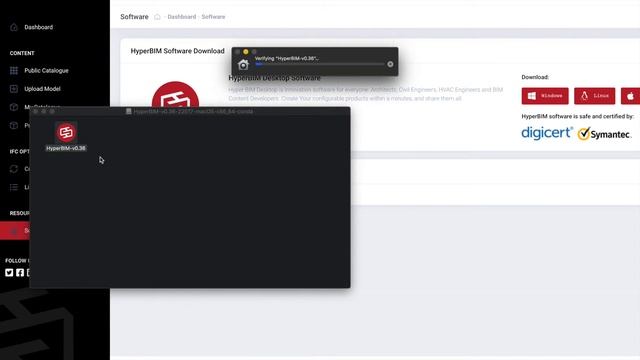The image size is (640, 360).
Task: Open Public Catalogue in sidebar
Action: pyautogui.click(x=46, y=71)
